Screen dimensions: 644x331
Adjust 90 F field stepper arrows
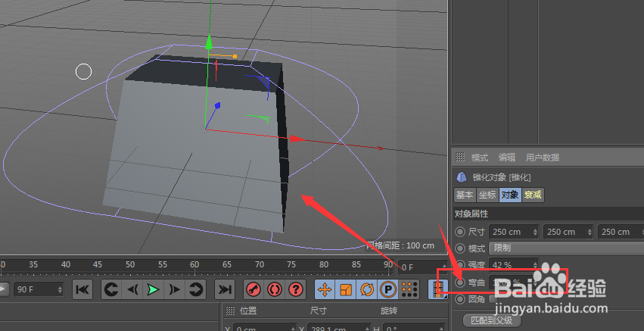(x=60, y=289)
